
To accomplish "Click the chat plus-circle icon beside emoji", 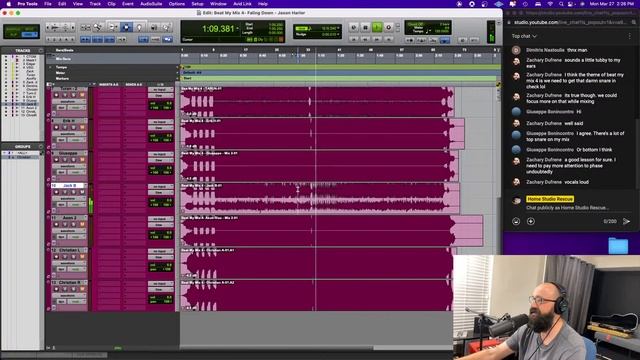I will pos(531,221).
